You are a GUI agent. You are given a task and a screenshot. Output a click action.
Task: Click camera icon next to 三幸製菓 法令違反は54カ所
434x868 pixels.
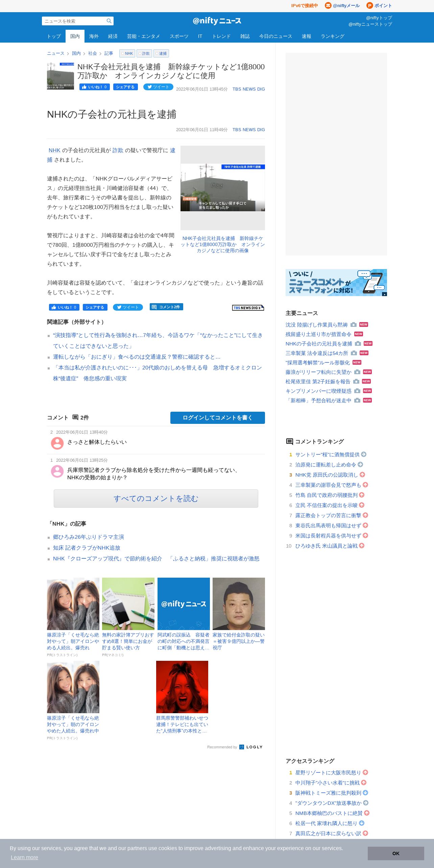[x=354, y=353]
